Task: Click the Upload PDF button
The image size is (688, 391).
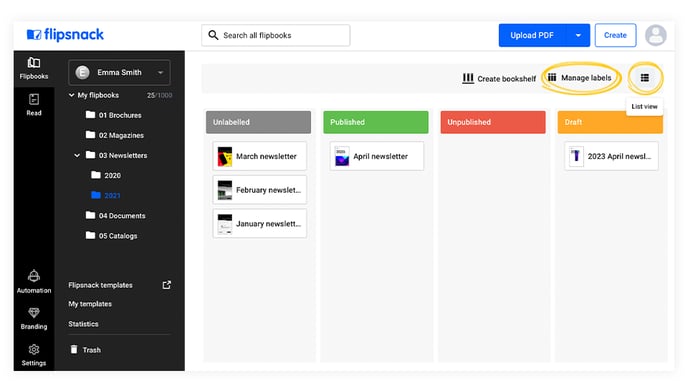Action: pos(532,35)
